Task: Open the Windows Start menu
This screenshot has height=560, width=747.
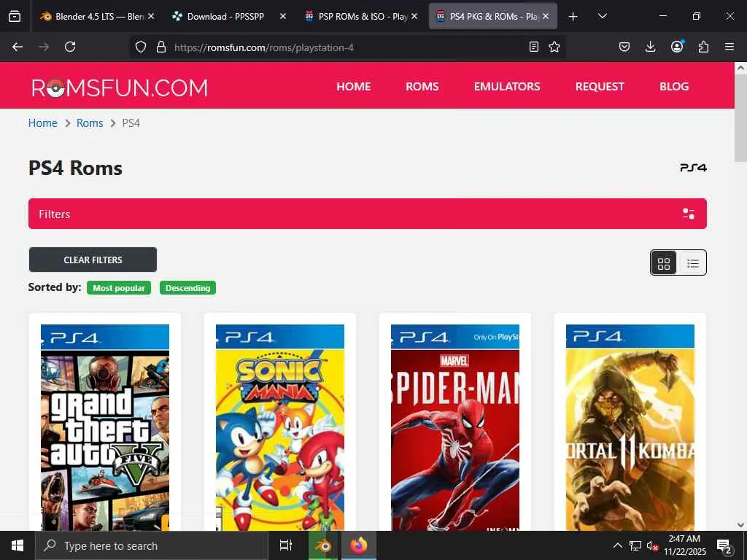Action: tap(18, 545)
